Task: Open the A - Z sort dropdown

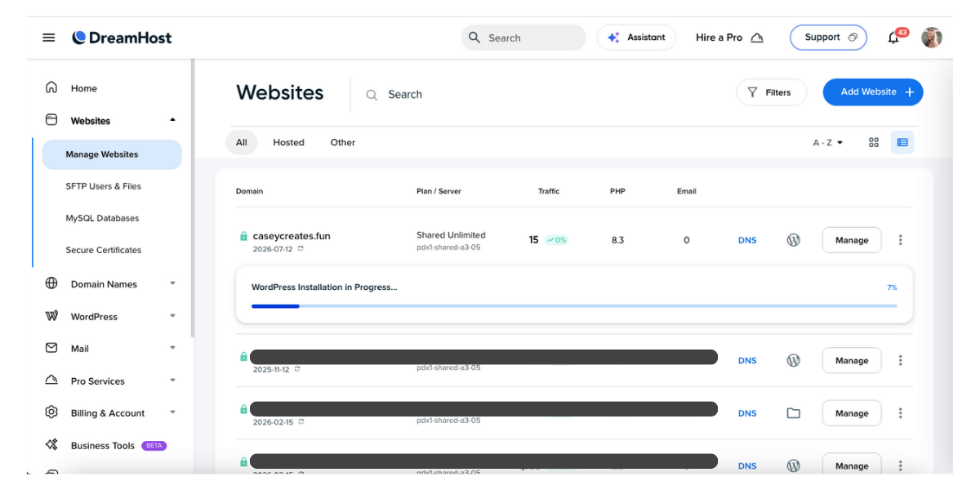Action: [x=828, y=142]
